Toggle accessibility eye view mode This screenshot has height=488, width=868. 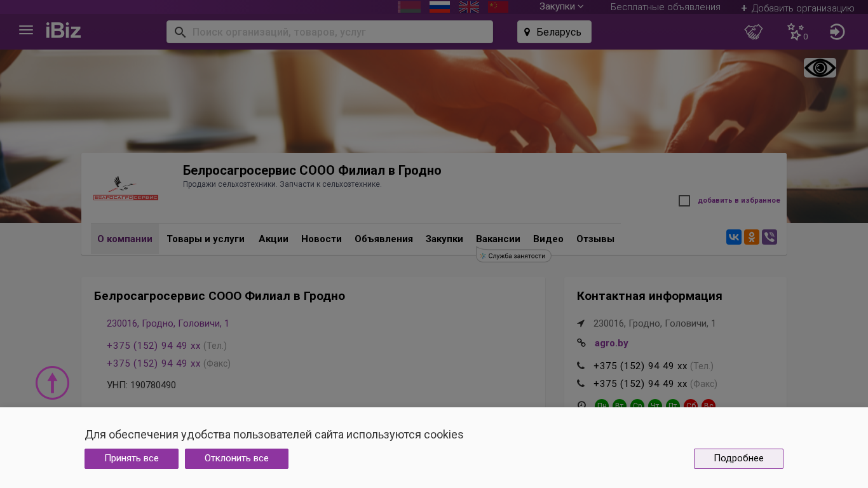pyautogui.click(x=820, y=68)
